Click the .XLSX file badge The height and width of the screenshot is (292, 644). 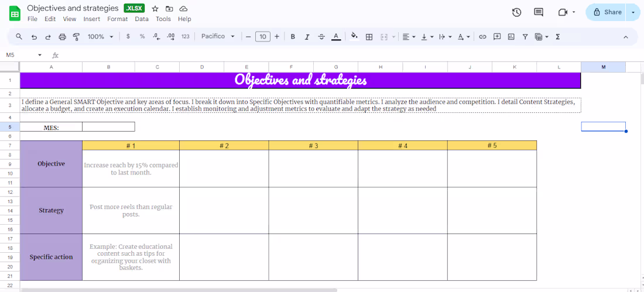point(134,9)
